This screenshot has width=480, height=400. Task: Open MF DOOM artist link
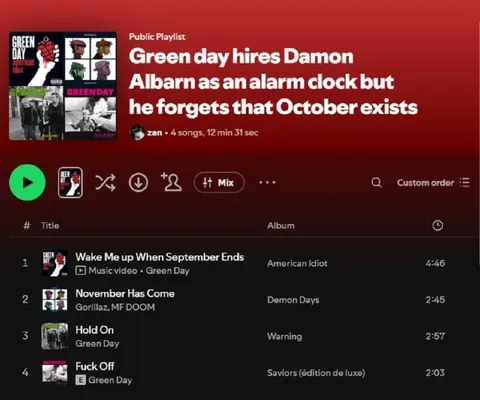(133, 307)
